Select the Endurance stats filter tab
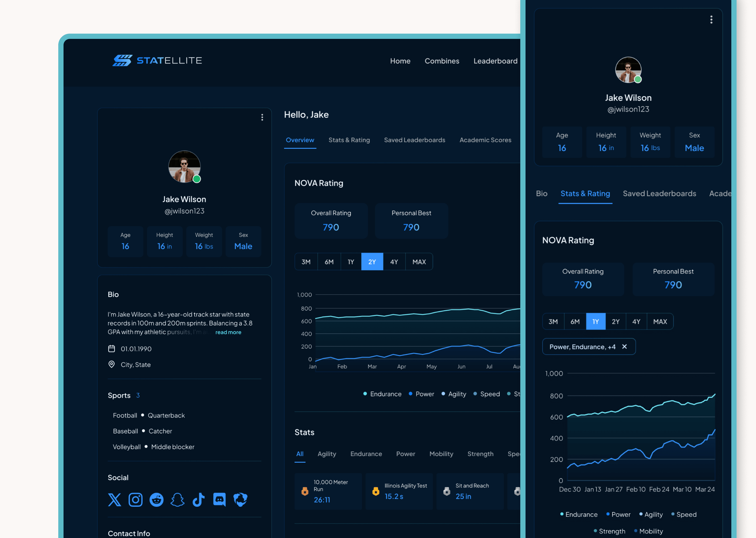This screenshot has width=756, height=538. point(366,454)
